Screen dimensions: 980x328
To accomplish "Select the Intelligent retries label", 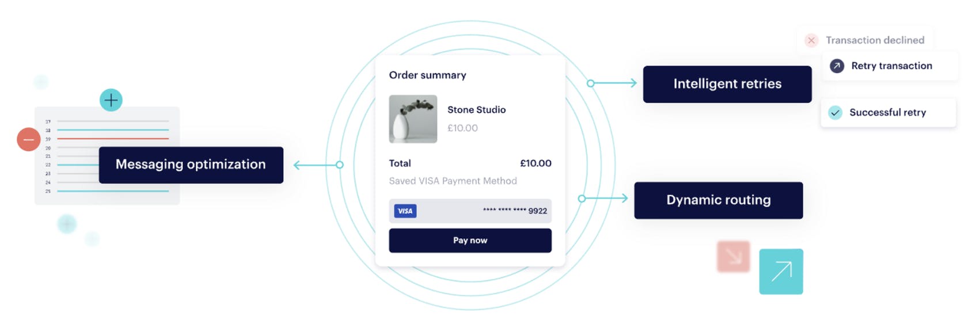I will (x=727, y=84).
